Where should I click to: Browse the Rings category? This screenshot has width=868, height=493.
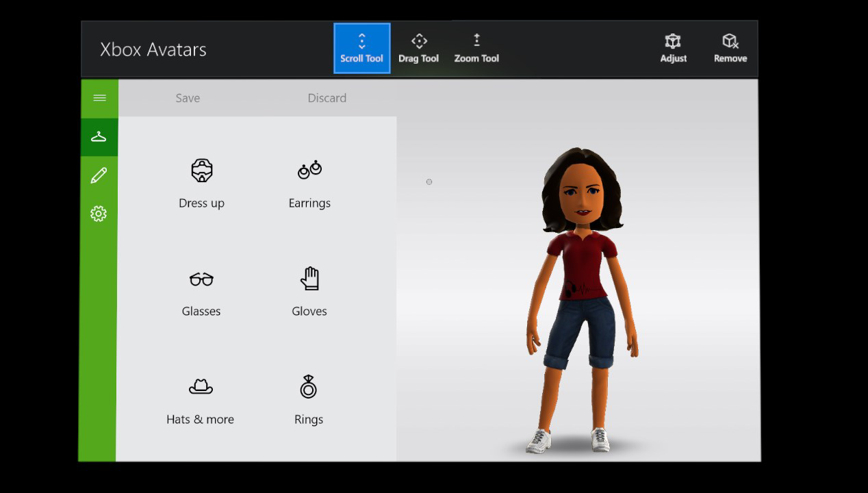[308, 400]
